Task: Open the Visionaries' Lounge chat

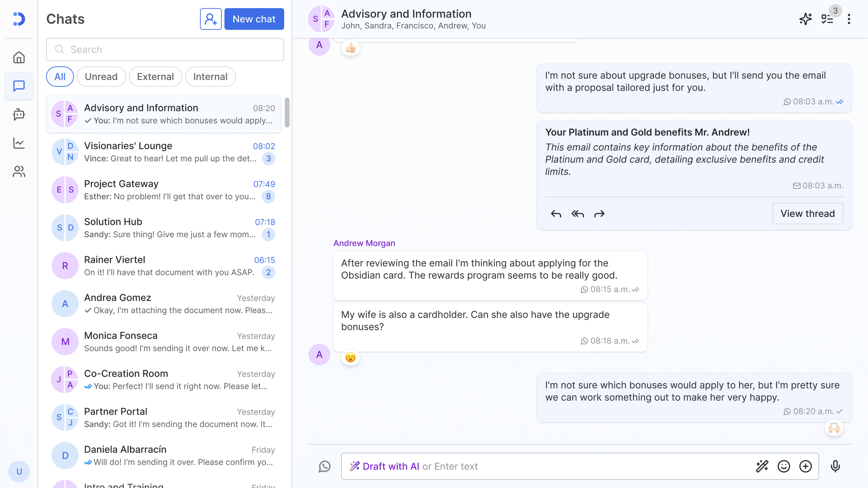Action: tap(163, 152)
